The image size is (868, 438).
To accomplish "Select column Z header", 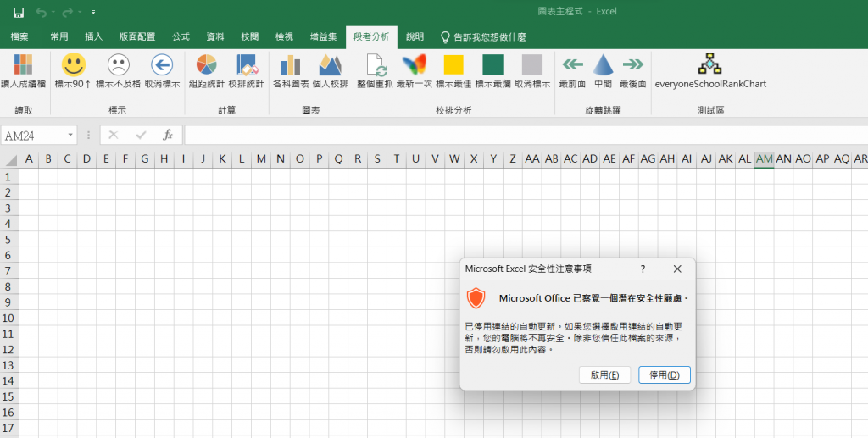I will click(x=513, y=159).
